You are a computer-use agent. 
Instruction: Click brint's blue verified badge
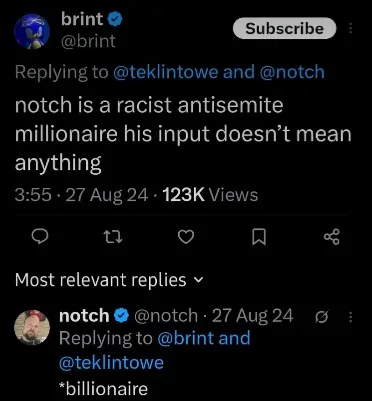(x=115, y=19)
